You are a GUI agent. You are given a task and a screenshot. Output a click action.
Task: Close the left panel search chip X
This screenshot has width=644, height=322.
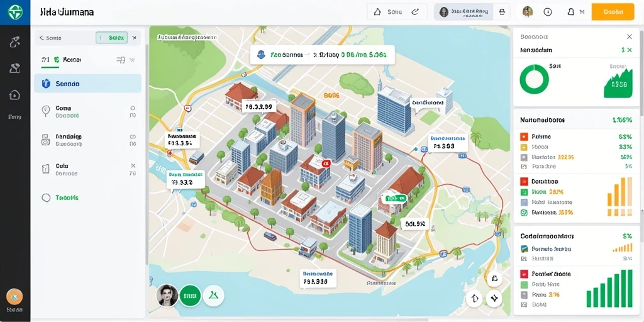click(135, 38)
